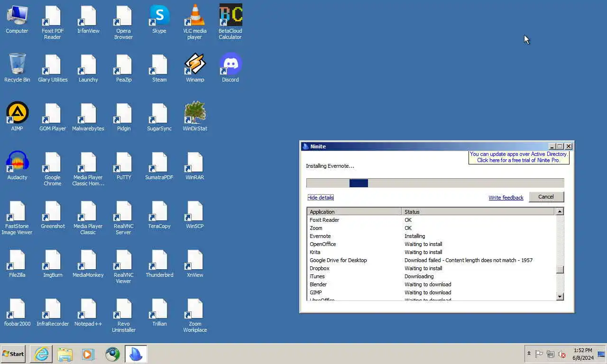The image size is (607, 364).
Task: Cancel the Ninite installation
Action: click(x=546, y=197)
